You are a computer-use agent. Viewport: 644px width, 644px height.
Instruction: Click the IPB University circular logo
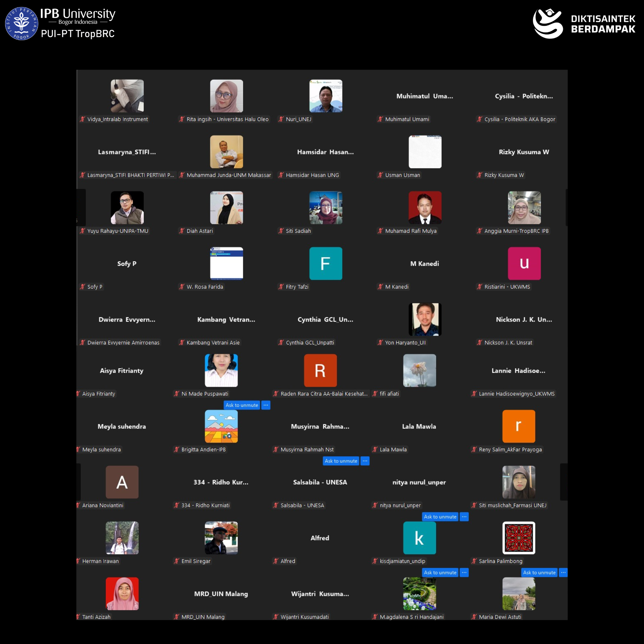(x=21, y=24)
